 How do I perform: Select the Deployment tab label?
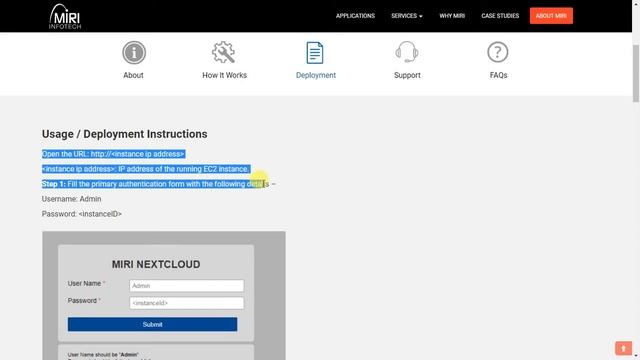point(316,75)
